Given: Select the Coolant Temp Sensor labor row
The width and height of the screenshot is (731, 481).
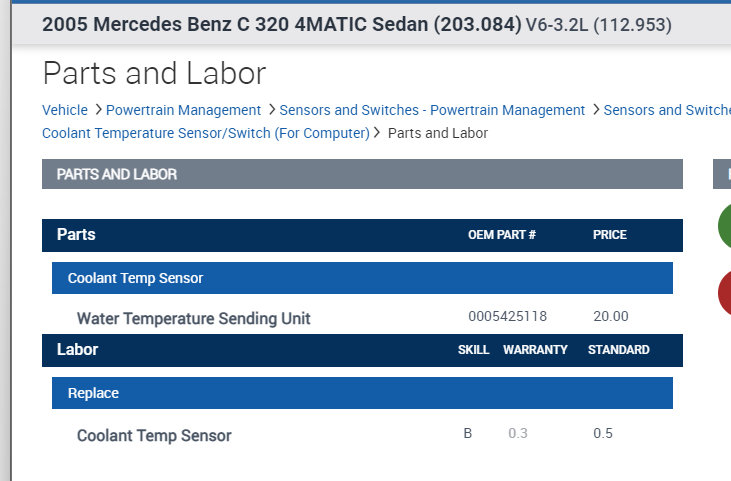Looking at the screenshot, I should click(x=154, y=436).
